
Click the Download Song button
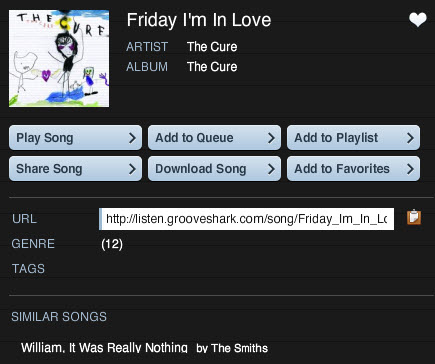[x=214, y=169]
